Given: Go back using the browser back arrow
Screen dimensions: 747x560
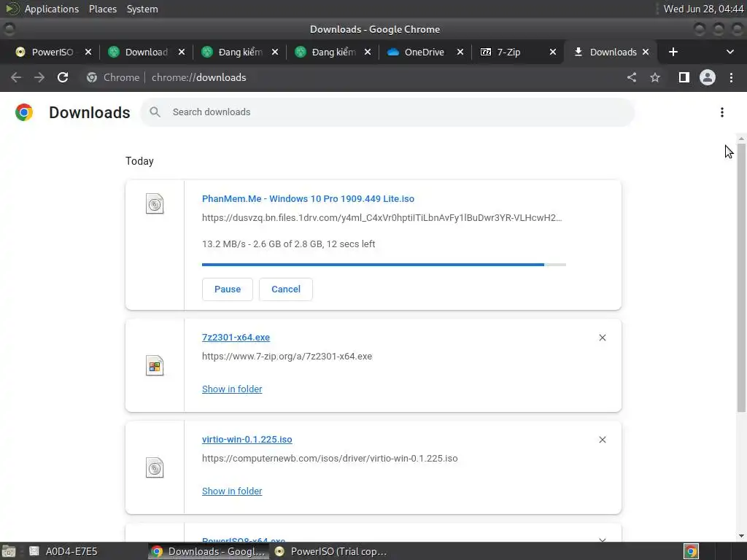Looking at the screenshot, I should pyautogui.click(x=16, y=77).
